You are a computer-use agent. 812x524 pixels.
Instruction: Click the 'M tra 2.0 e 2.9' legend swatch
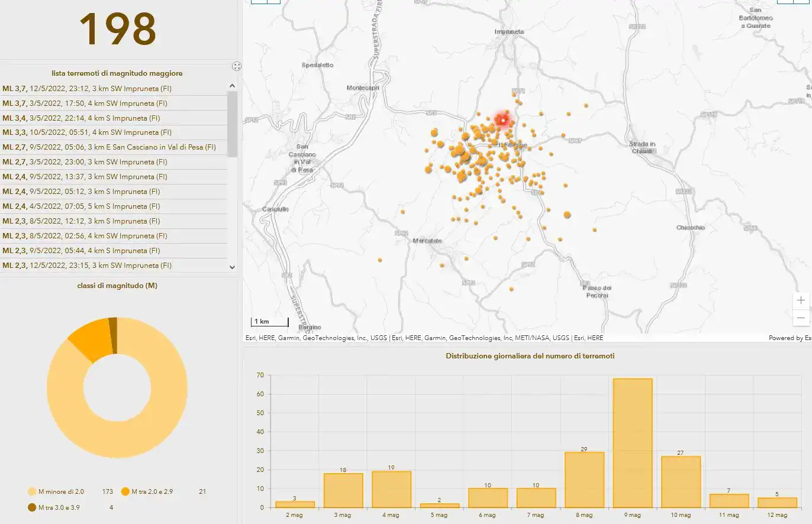125,491
